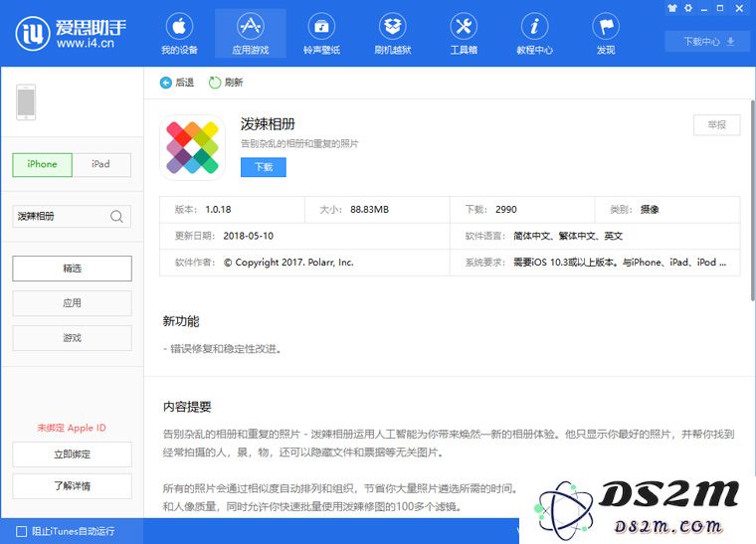This screenshot has height=544, width=756.
Task: Click the category value 摄像
Action: [650, 210]
